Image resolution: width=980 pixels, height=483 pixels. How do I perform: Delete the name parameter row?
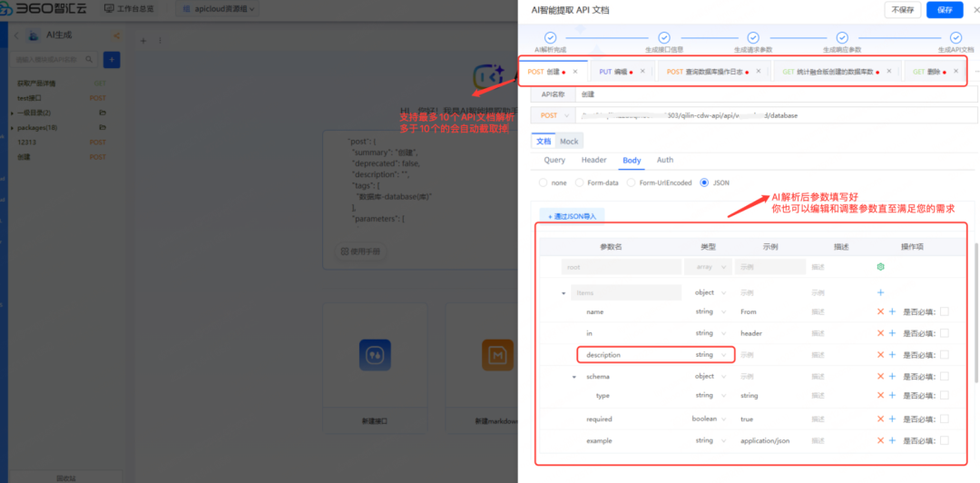tap(880, 311)
